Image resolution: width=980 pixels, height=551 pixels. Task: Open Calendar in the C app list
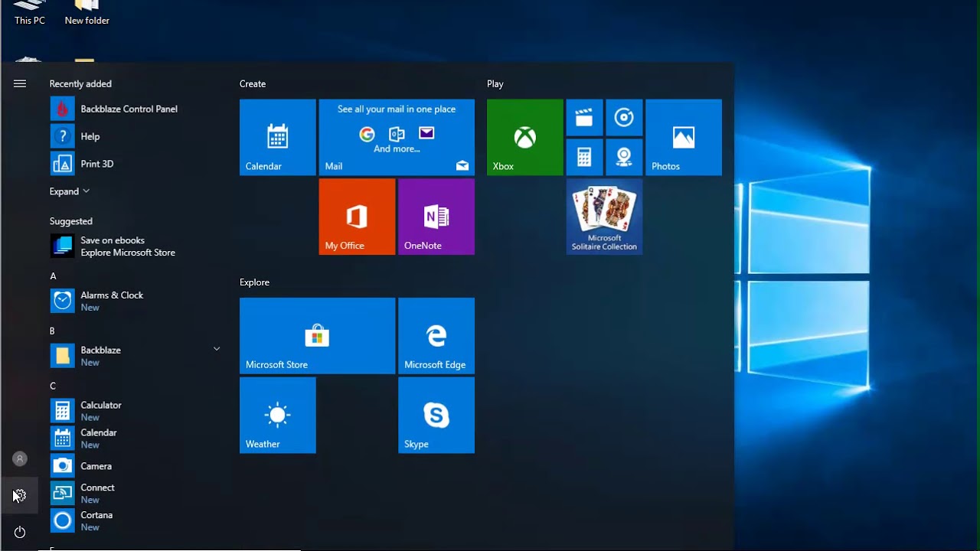click(136, 439)
